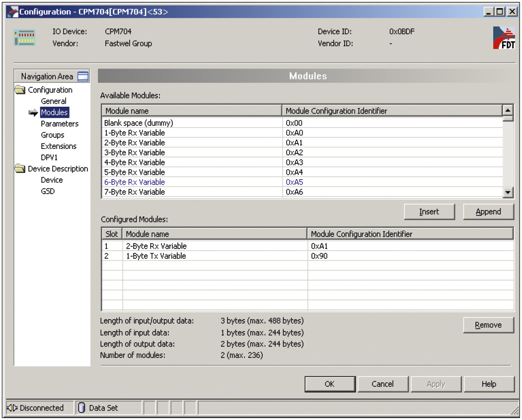Click the available modules scrollbar track
The width and height of the screenshot is (522, 420).
click(x=508, y=154)
